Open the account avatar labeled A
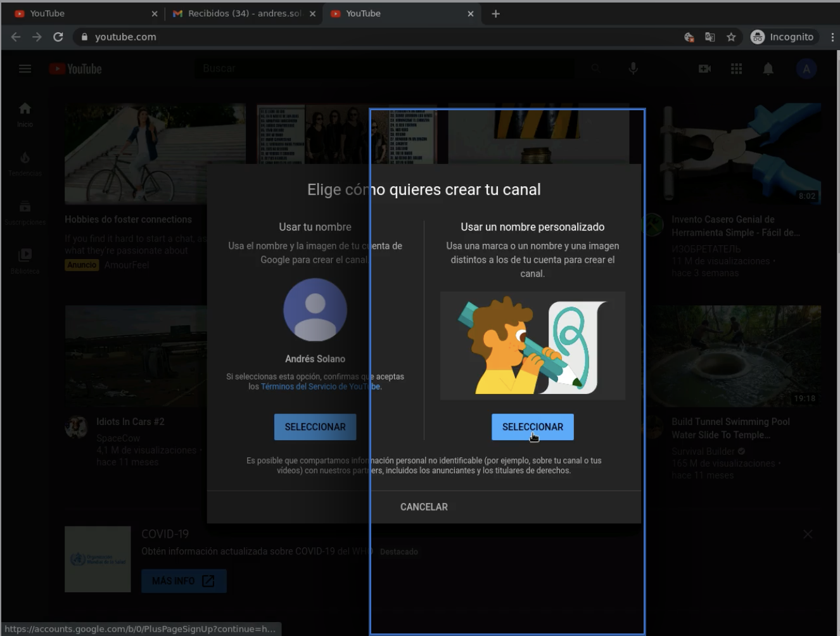The width and height of the screenshot is (840, 636). (806, 68)
